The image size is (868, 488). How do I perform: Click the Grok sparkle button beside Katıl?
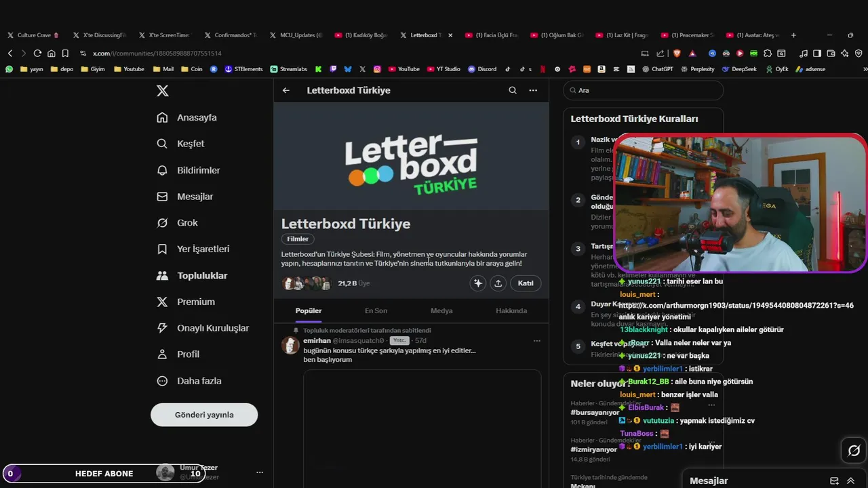478,283
